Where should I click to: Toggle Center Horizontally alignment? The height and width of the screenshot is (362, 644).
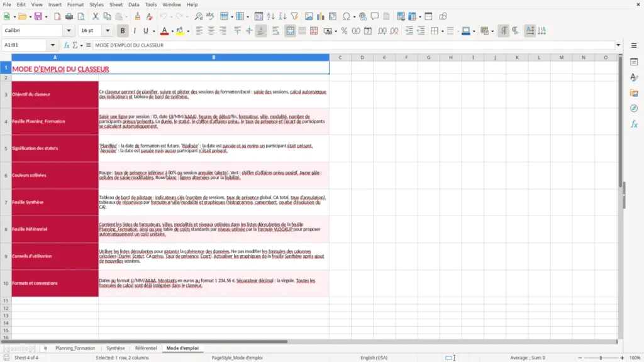pyautogui.click(x=211, y=31)
